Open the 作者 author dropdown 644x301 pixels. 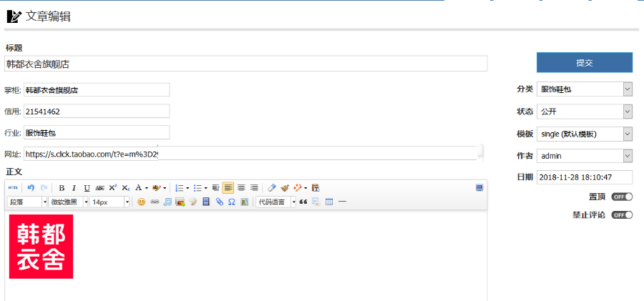coord(585,156)
